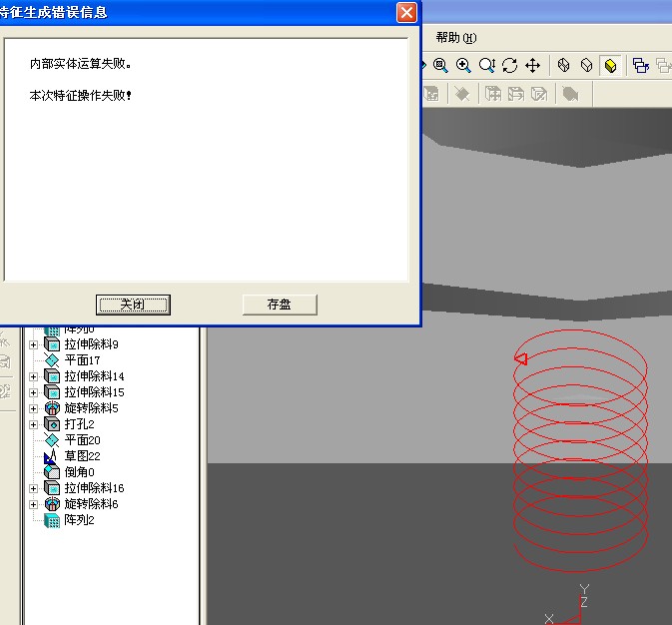Click the 草图22 sketch icon

(x=51, y=456)
